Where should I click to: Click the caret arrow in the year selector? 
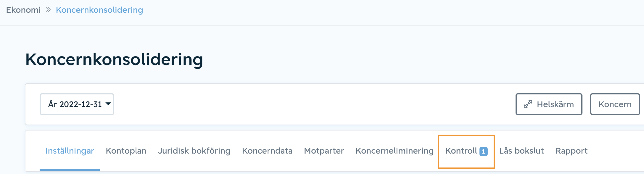pyautogui.click(x=108, y=104)
